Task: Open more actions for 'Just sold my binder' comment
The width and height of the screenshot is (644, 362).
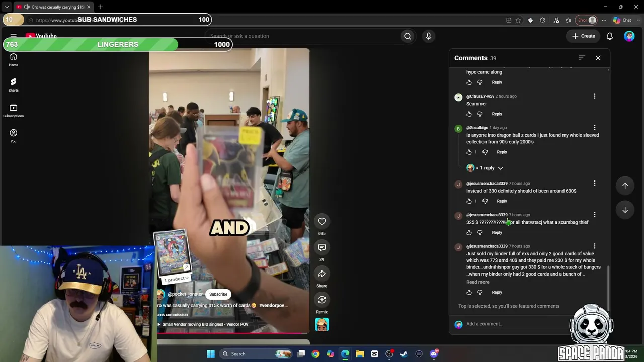Action: click(595, 246)
